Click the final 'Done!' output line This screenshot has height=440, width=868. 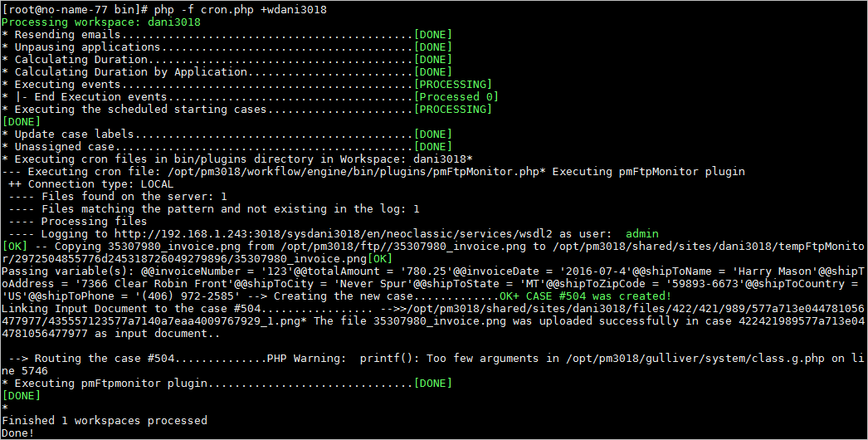18,433
